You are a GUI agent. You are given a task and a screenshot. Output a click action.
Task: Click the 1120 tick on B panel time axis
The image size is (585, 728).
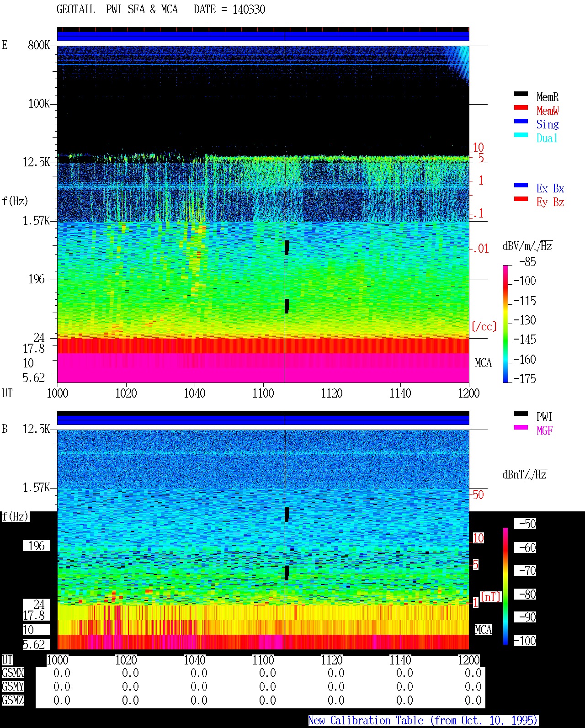[331, 660]
